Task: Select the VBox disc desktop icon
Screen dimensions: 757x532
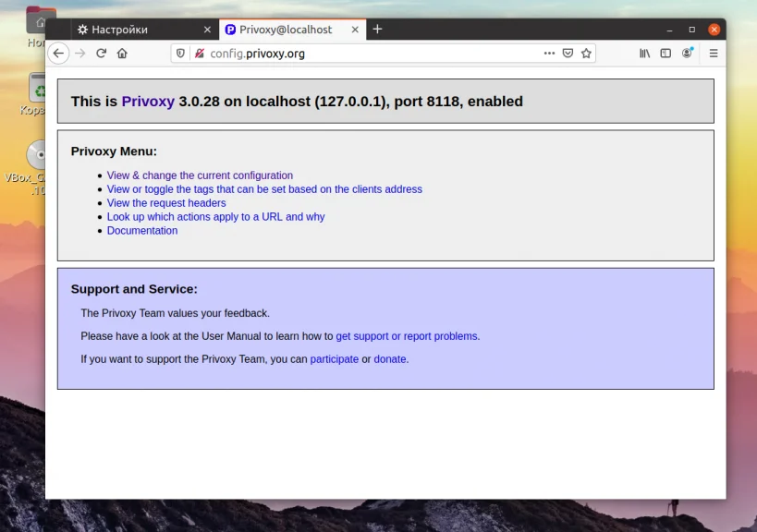Action: coord(27,167)
